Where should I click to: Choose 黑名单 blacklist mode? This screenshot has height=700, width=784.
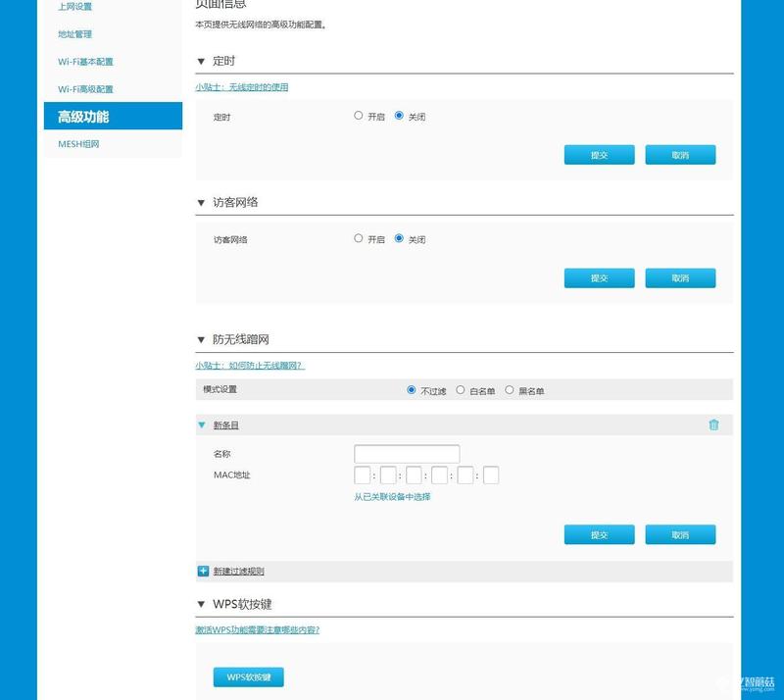click(509, 390)
